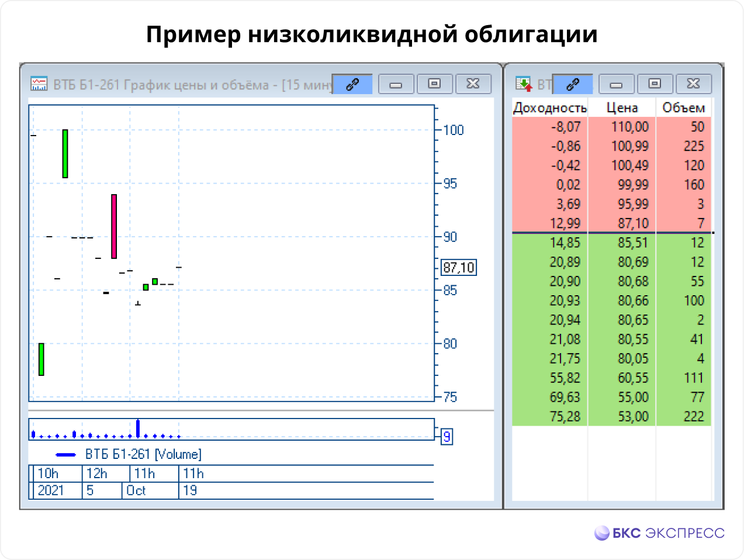Image resolution: width=744 pixels, height=560 pixels.
Task: Toggle the link button in order book window
Action: click(x=572, y=84)
